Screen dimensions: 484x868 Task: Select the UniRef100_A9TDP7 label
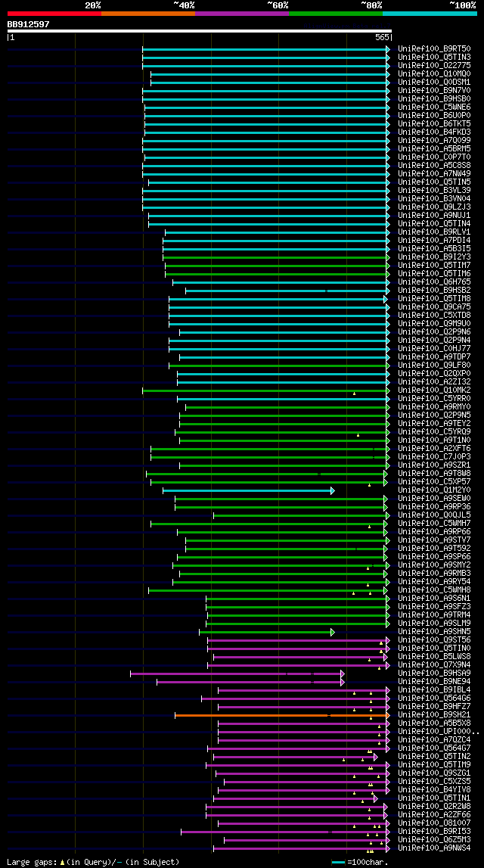click(x=434, y=357)
